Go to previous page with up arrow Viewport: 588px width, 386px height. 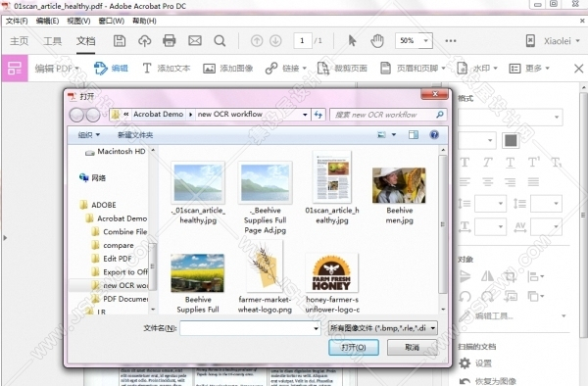coord(257,40)
